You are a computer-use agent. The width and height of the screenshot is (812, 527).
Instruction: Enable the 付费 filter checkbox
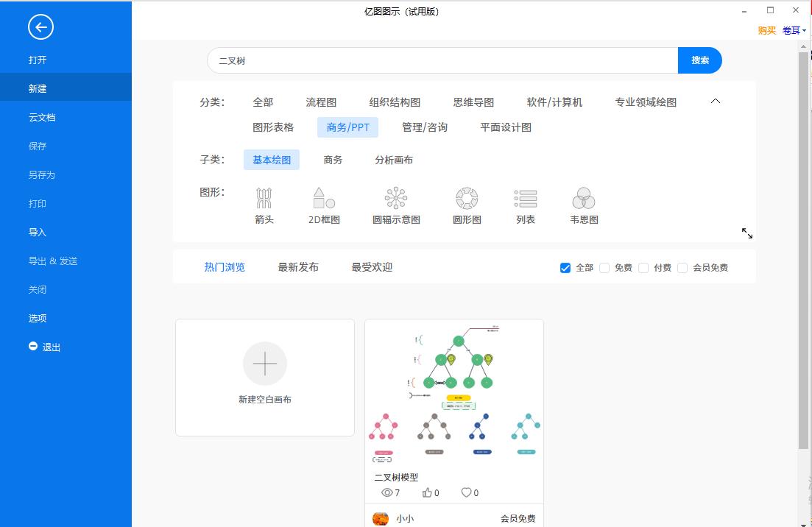point(644,268)
